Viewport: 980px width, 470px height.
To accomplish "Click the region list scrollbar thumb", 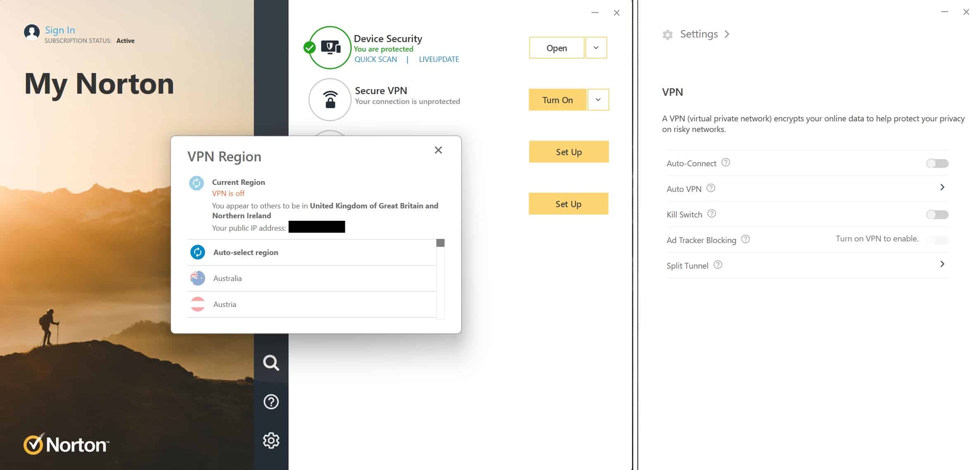I will coord(440,243).
